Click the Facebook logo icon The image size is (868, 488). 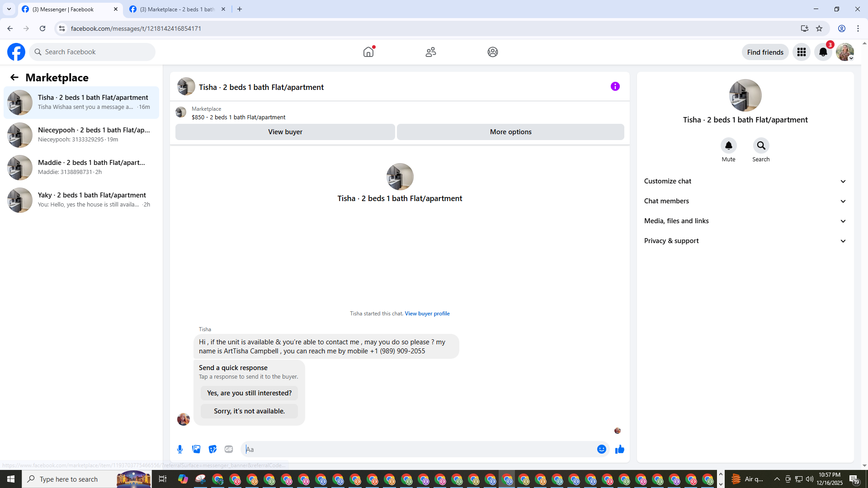[16, 52]
